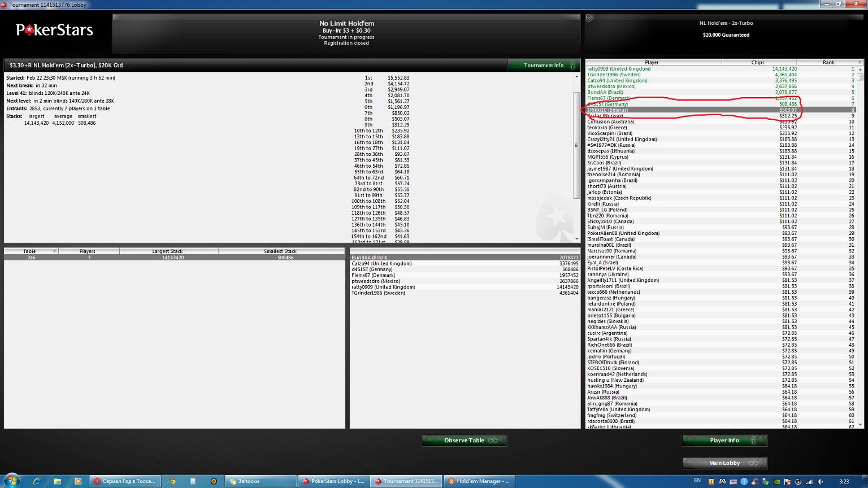Switch to the Записки sticky notes window
This screenshot has height=488, width=868.
pos(261,481)
